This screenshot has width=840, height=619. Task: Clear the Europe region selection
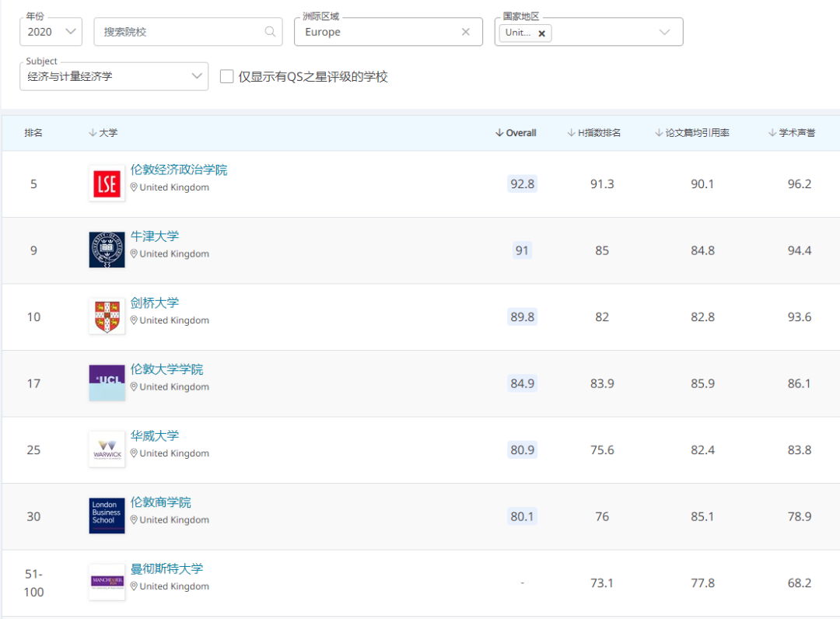coord(466,32)
